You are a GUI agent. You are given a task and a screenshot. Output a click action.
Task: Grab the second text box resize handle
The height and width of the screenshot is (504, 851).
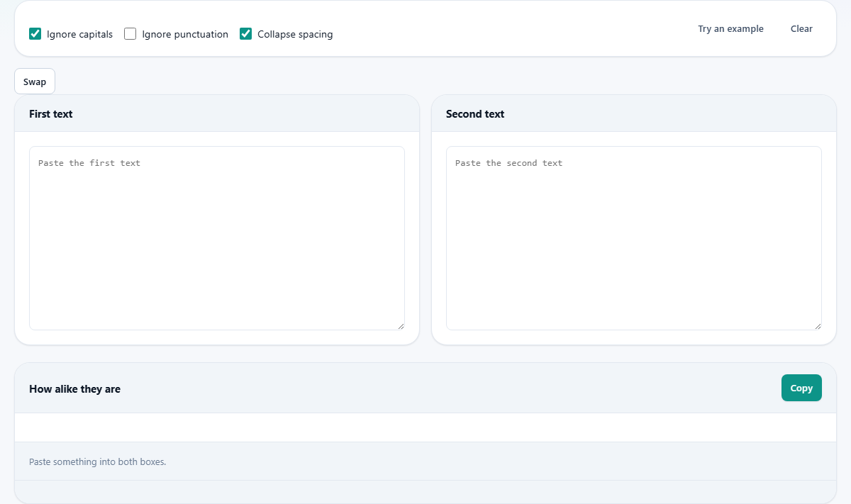[818, 326]
